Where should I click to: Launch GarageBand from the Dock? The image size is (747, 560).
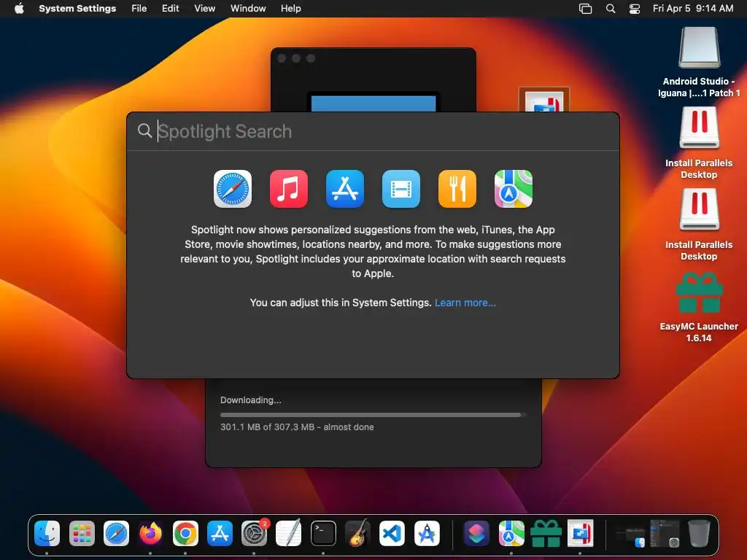pos(357,533)
